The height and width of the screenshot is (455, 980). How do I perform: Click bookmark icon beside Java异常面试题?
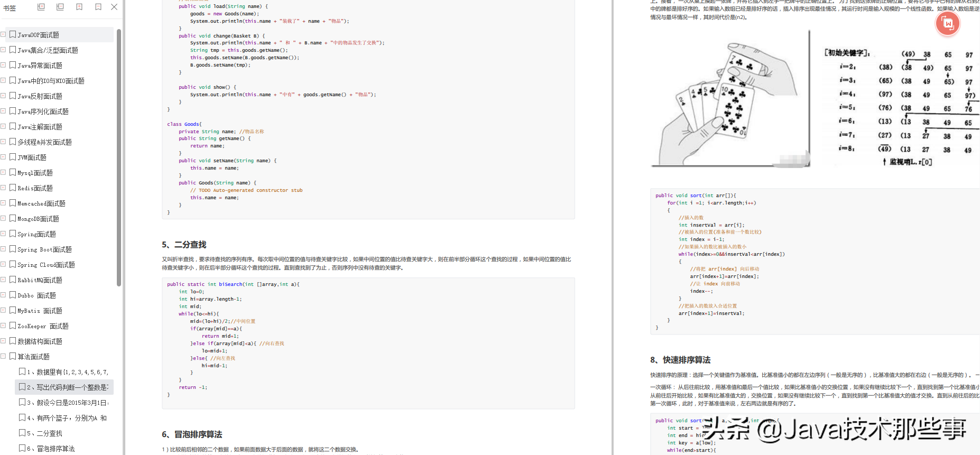point(13,65)
